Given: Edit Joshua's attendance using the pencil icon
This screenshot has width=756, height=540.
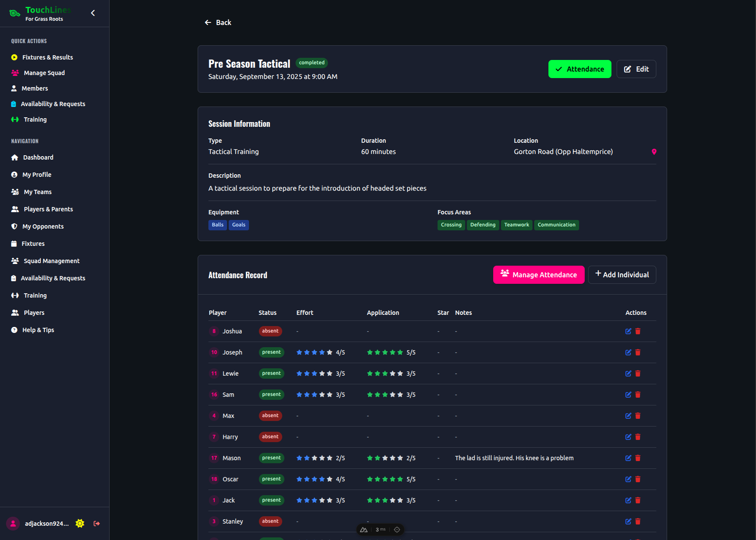Looking at the screenshot, I should click(628, 331).
